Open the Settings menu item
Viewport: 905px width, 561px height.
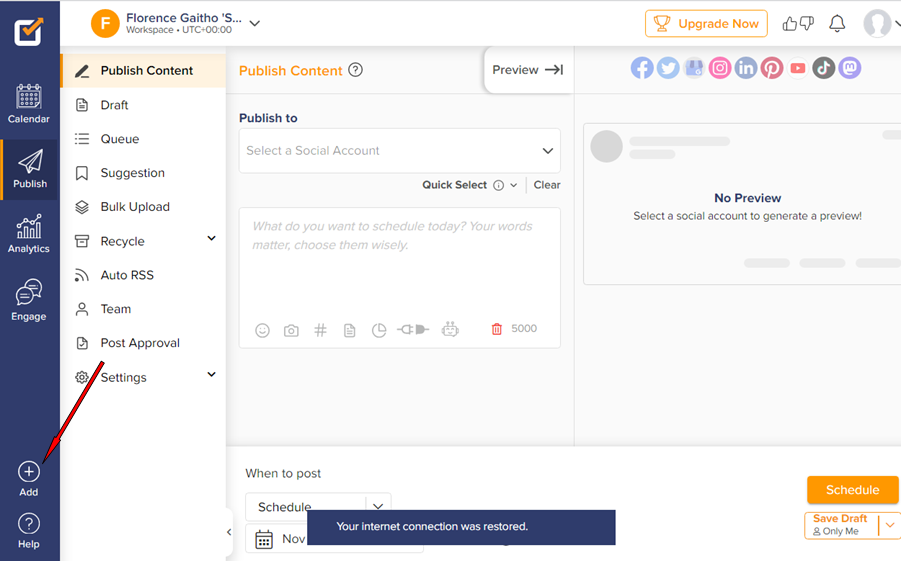click(123, 377)
